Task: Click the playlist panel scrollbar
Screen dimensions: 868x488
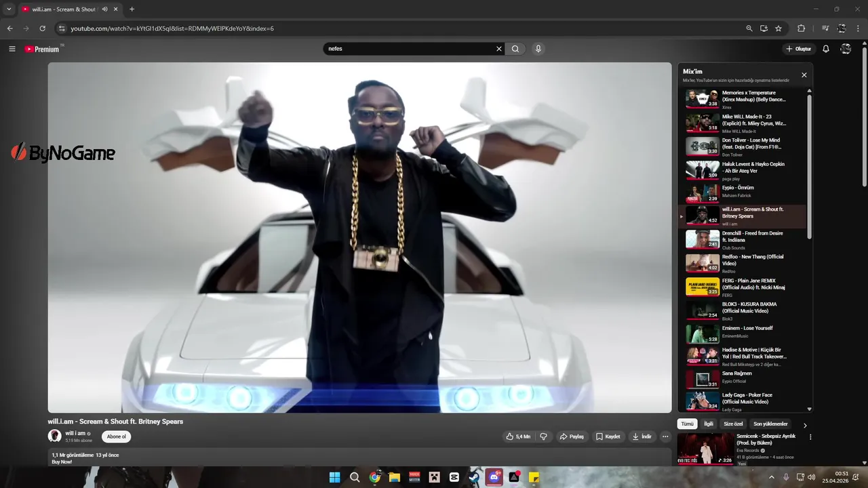Action: pyautogui.click(x=809, y=165)
